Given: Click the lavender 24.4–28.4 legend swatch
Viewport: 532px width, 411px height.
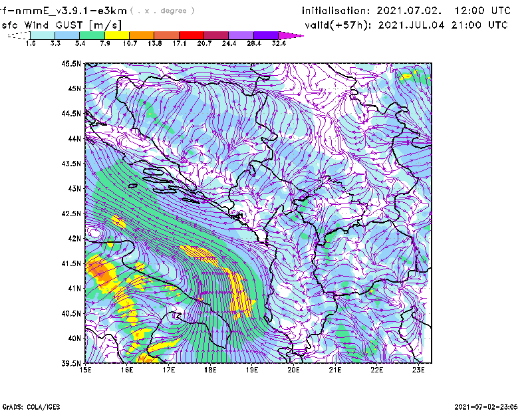Looking at the screenshot, I should click(x=241, y=35).
